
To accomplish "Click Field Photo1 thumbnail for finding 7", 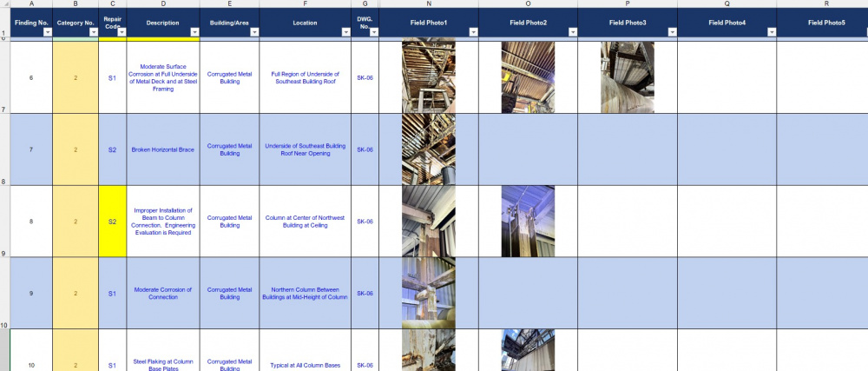I will (x=429, y=149).
